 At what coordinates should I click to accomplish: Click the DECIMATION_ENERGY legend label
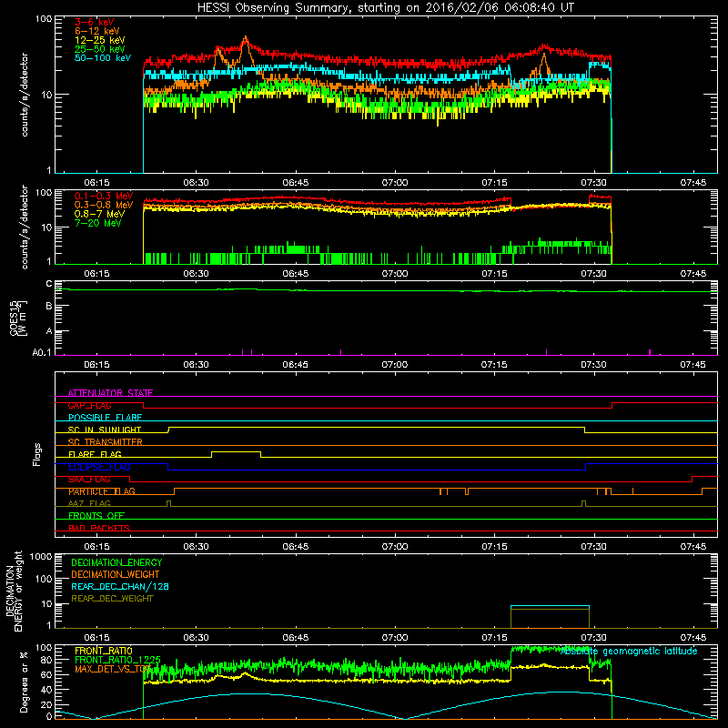(116, 562)
